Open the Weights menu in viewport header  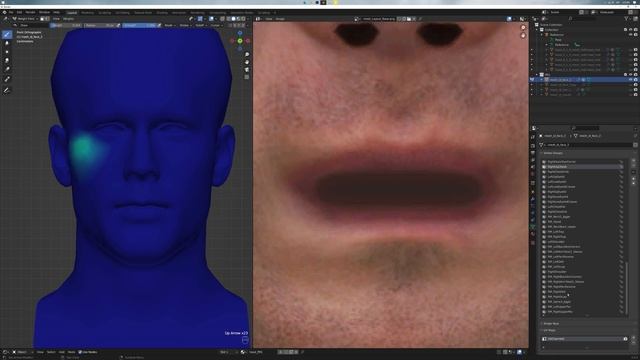tap(68, 19)
